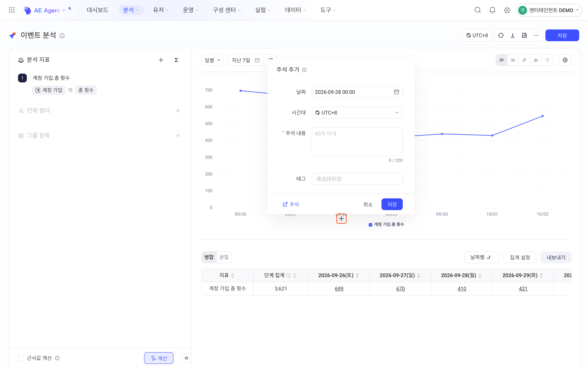
Task: Click the 10/02 data point on the chart
Action: pyautogui.click(x=543, y=116)
